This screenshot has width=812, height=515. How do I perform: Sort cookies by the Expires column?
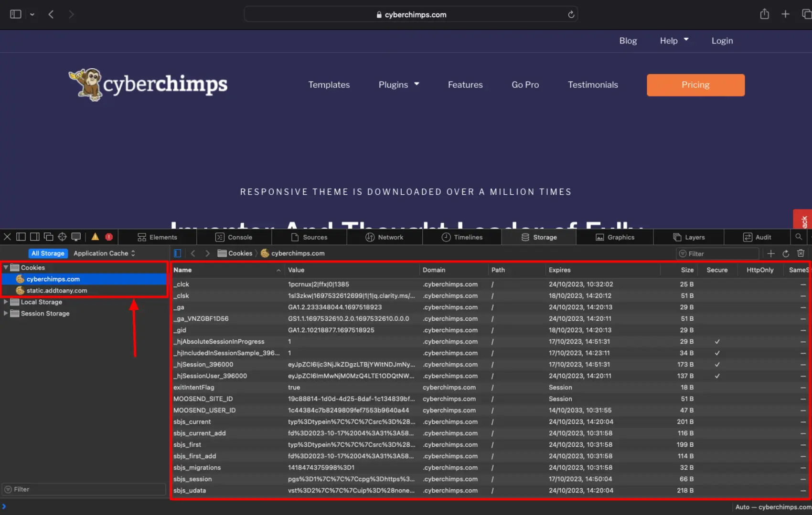tap(603, 270)
